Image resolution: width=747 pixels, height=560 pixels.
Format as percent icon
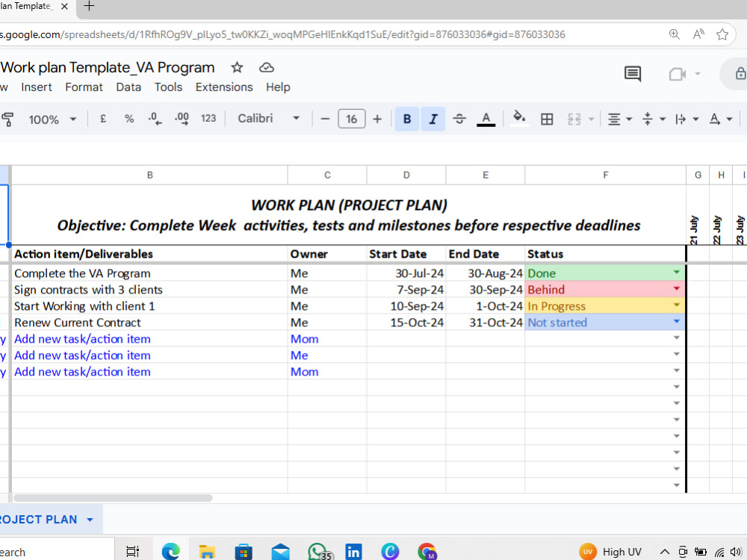pos(129,119)
